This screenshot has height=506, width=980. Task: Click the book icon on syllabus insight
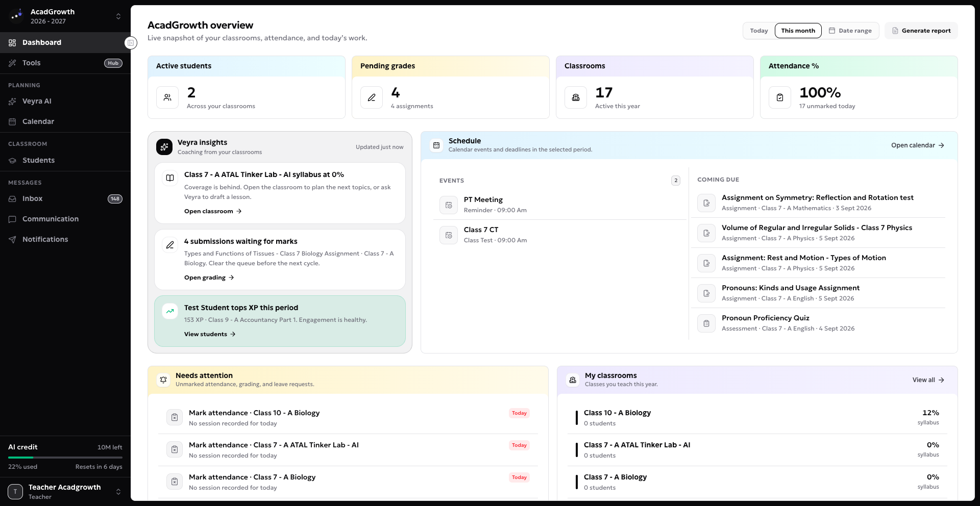click(x=170, y=178)
